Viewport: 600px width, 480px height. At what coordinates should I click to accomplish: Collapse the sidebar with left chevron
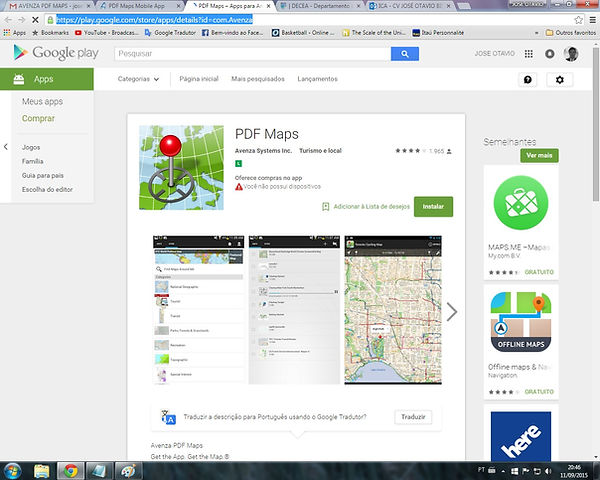[5, 147]
